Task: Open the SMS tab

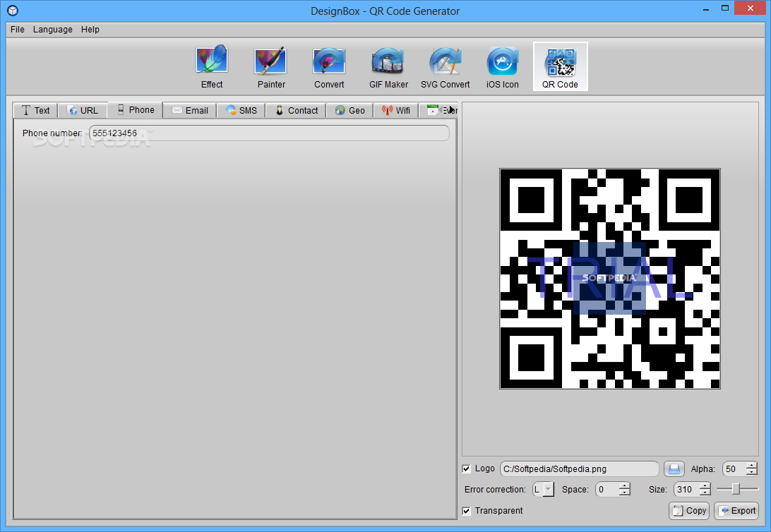Action: [241, 111]
